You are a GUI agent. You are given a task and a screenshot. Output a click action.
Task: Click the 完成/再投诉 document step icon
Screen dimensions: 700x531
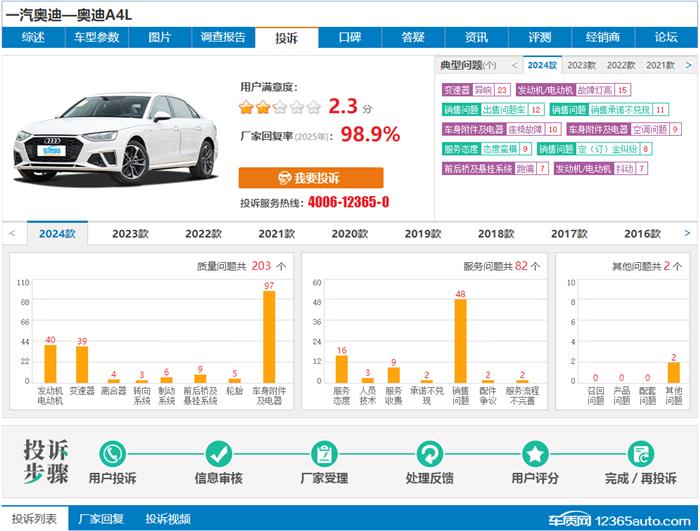641,454
